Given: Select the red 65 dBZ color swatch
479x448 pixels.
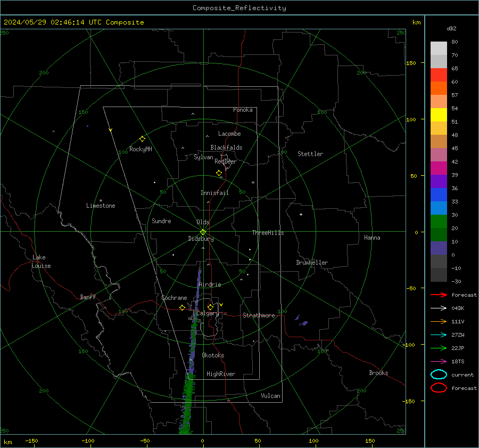Looking at the screenshot, I should [439, 75].
